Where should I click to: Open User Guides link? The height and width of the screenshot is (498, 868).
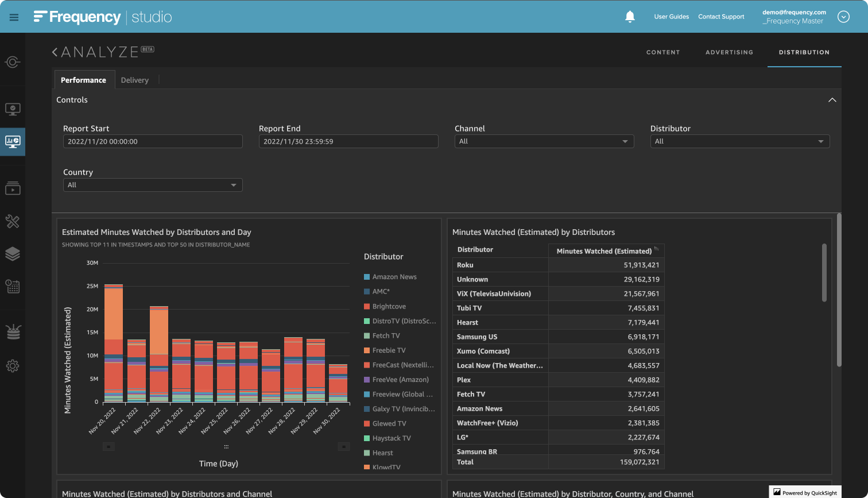tap(671, 17)
